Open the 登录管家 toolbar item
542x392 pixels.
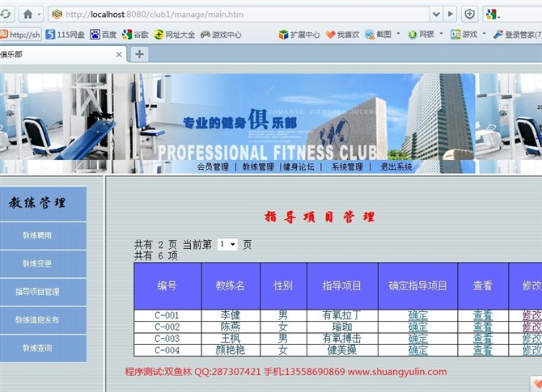coord(518,35)
